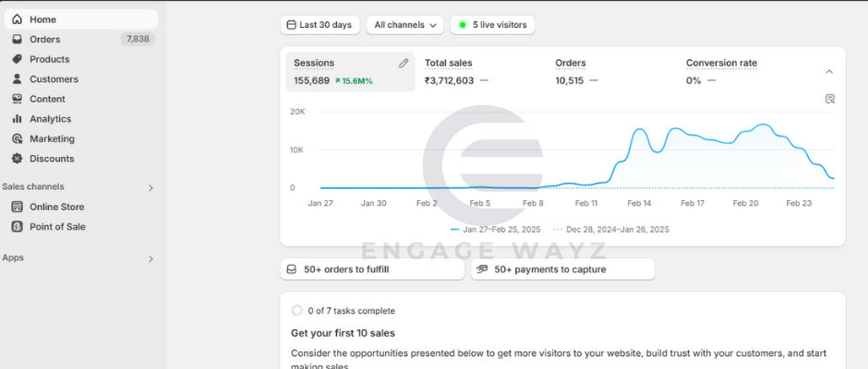This screenshot has width=868, height=369.
Task: Click the Discounts badge icon
Action: [17, 159]
